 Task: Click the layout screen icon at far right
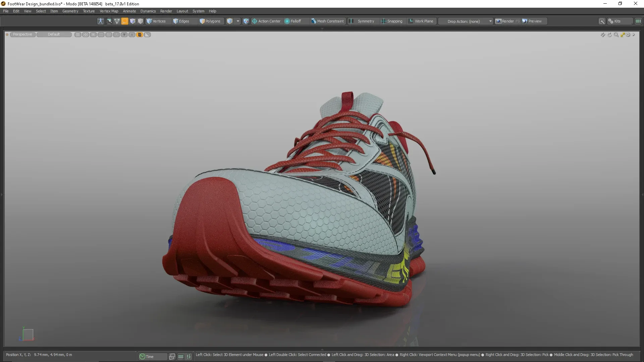tap(638, 21)
